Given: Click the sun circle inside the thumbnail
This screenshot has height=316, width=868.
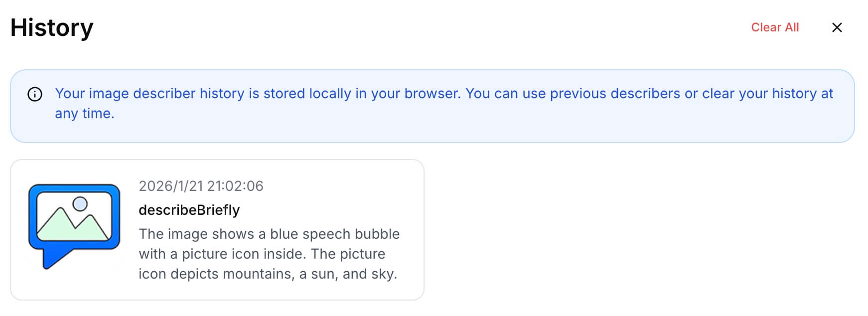Looking at the screenshot, I should coord(80,203).
